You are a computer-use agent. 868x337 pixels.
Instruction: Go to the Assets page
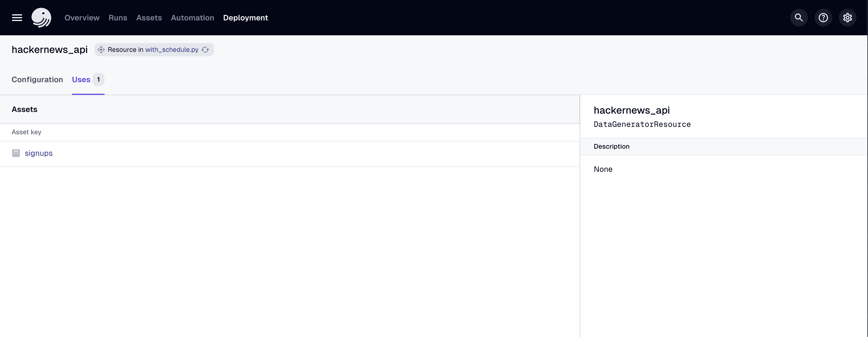point(149,18)
